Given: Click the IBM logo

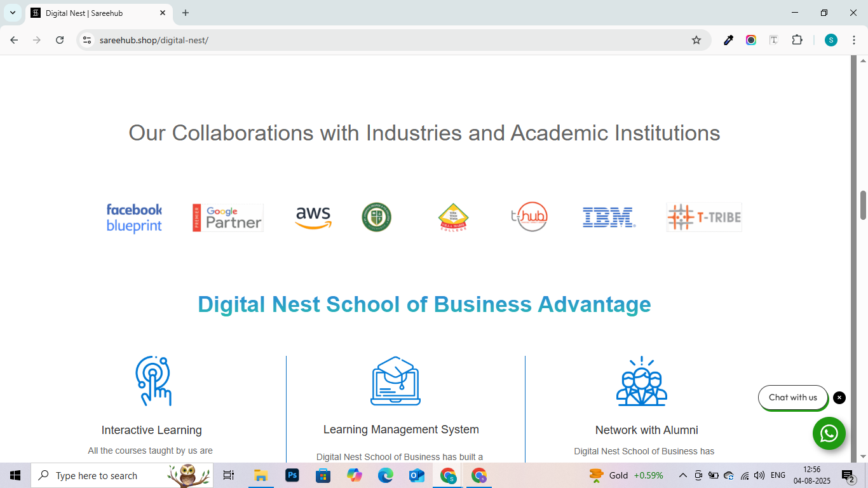Looking at the screenshot, I should tap(609, 218).
